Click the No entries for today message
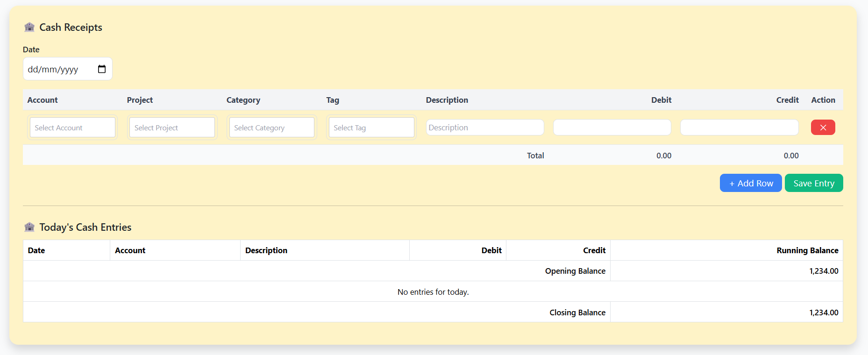The width and height of the screenshot is (868, 355). (433, 292)
